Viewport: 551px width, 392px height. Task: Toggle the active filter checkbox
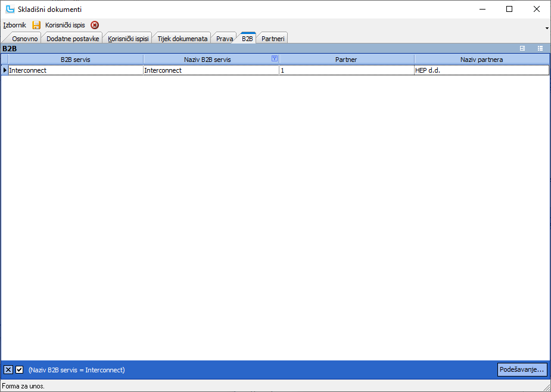point(19,370)
